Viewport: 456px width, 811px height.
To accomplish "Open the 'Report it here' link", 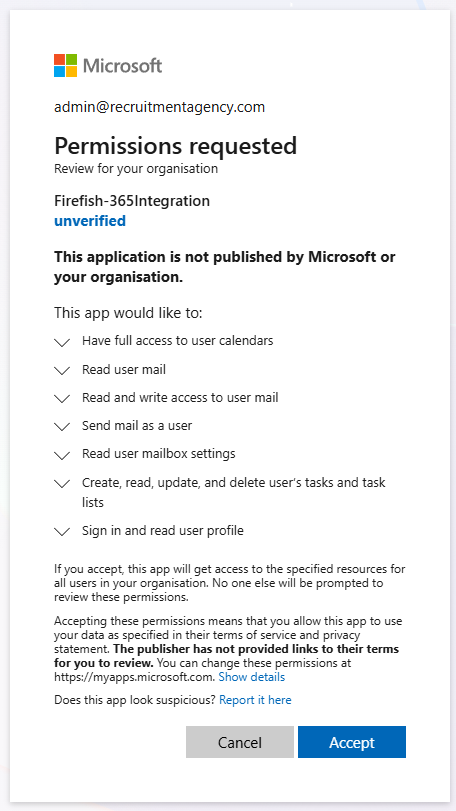I will pyautogui.click(x=255, y=700).
